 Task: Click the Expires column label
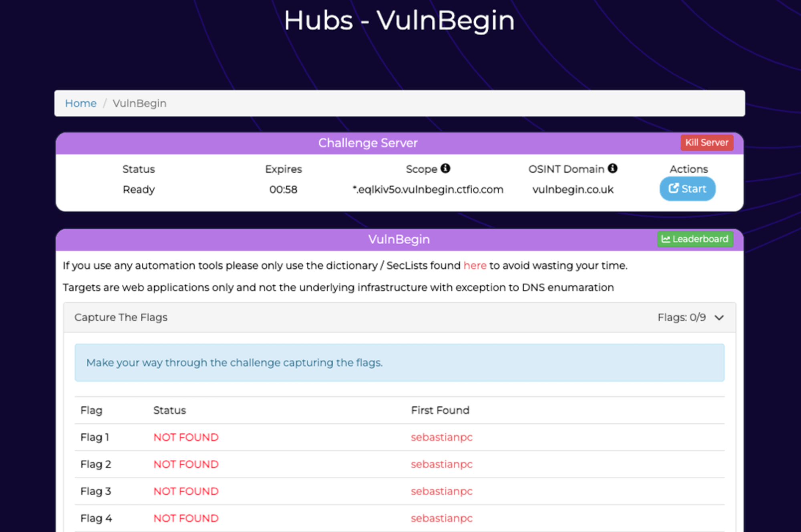pos(283,169)
